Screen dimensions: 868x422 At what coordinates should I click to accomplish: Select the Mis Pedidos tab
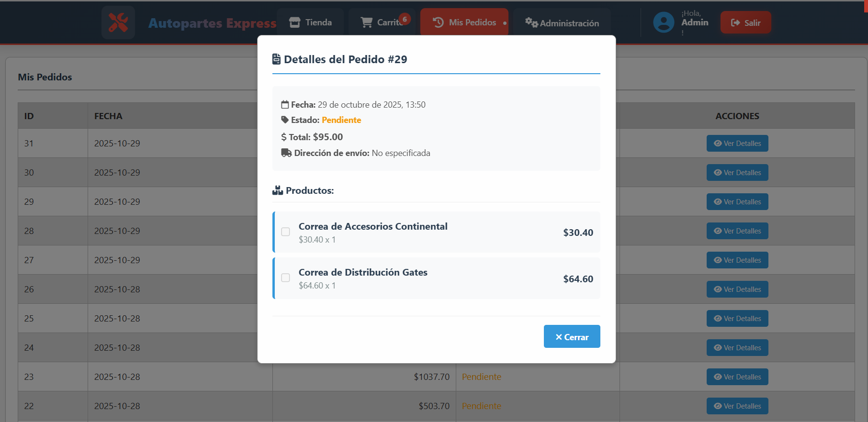coord(464,22)
